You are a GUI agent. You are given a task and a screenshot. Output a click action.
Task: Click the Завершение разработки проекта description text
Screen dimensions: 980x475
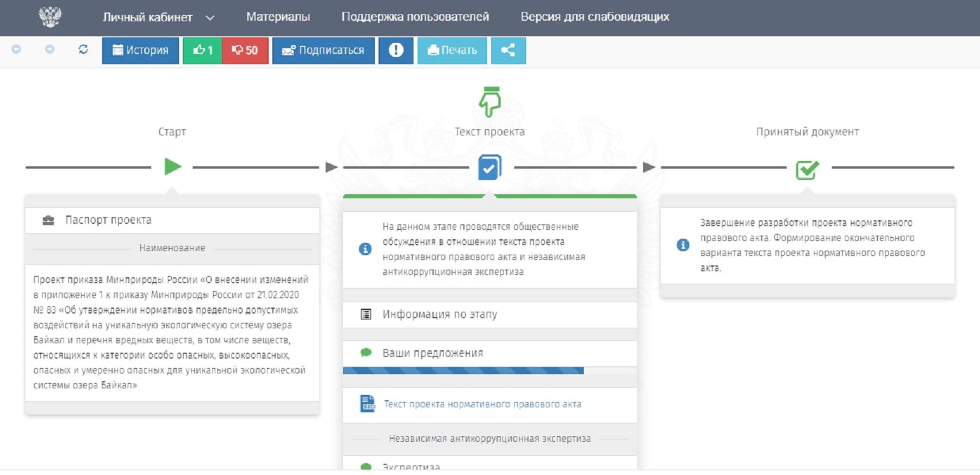(813, 245)
